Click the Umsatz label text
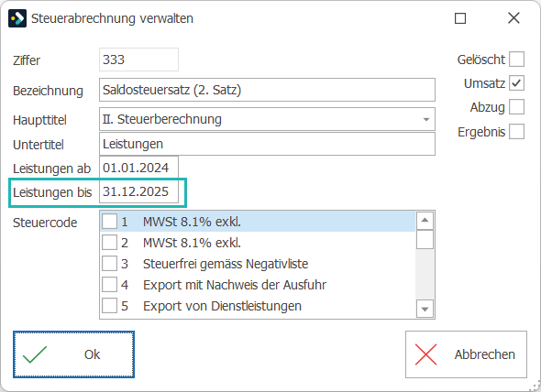The image size is (541, 392). tap(484, 83)
